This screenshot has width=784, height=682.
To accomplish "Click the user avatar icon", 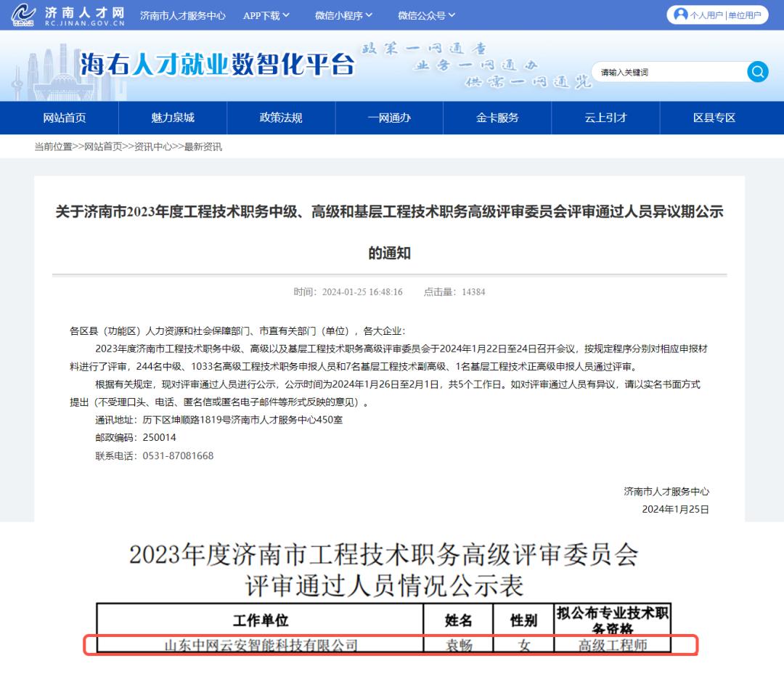I will (x=680, y=15).
